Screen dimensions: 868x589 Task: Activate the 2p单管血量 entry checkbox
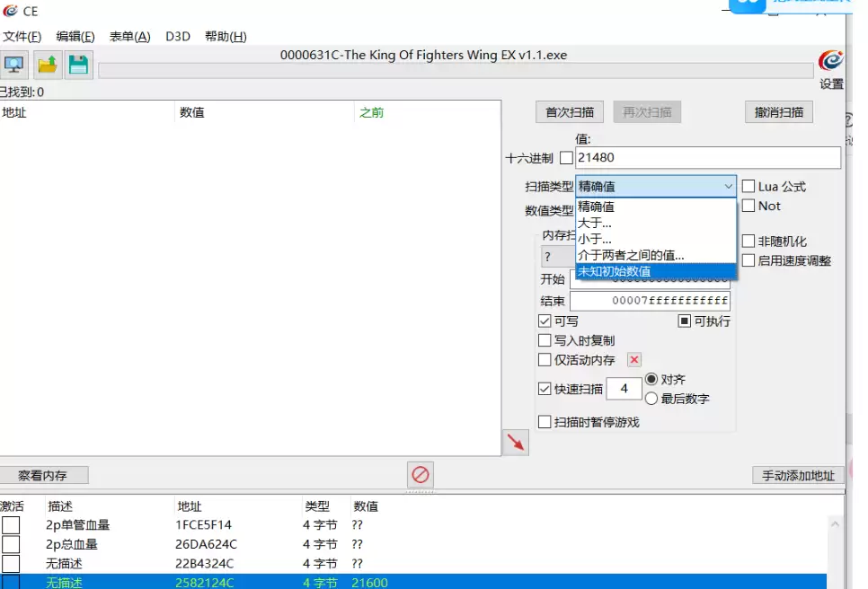tap(11, 525)
